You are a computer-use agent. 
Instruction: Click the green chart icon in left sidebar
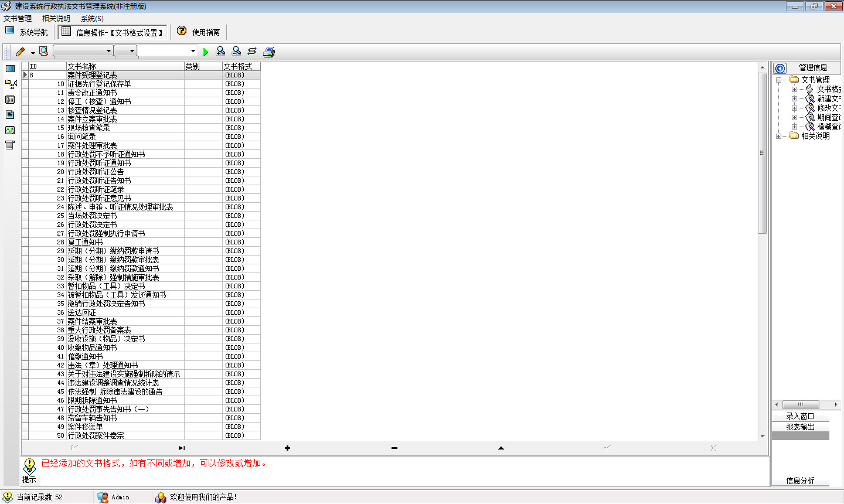[x=10, y=130]
